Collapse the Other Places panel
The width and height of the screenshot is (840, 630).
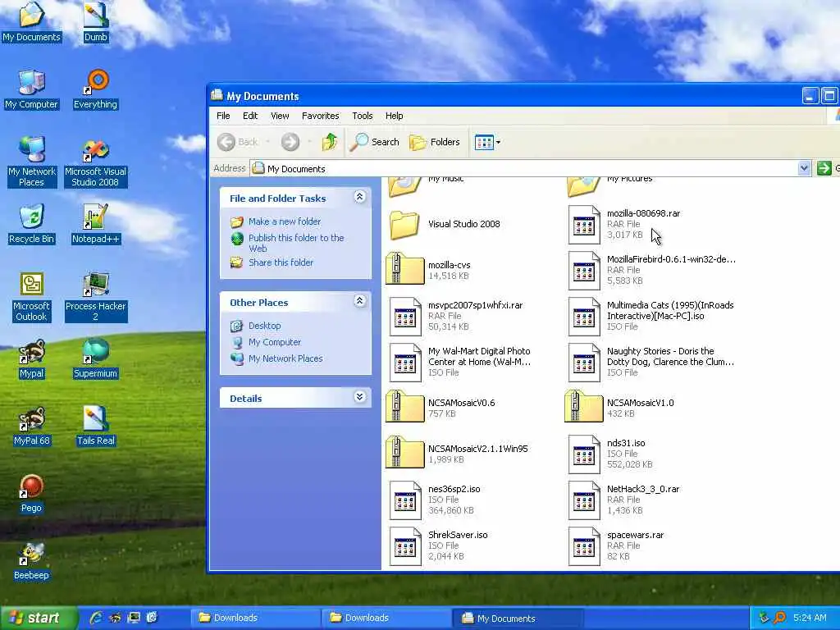[x=359, y=301]
